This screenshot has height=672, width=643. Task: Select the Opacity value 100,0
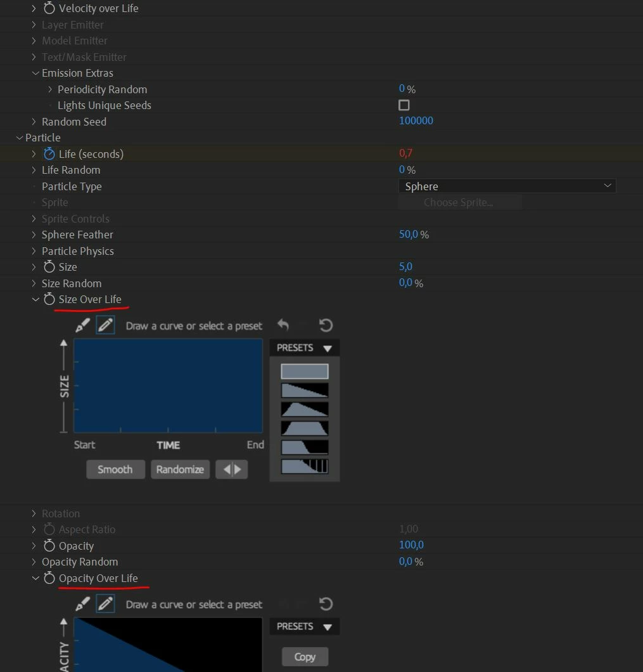[411, 545]
